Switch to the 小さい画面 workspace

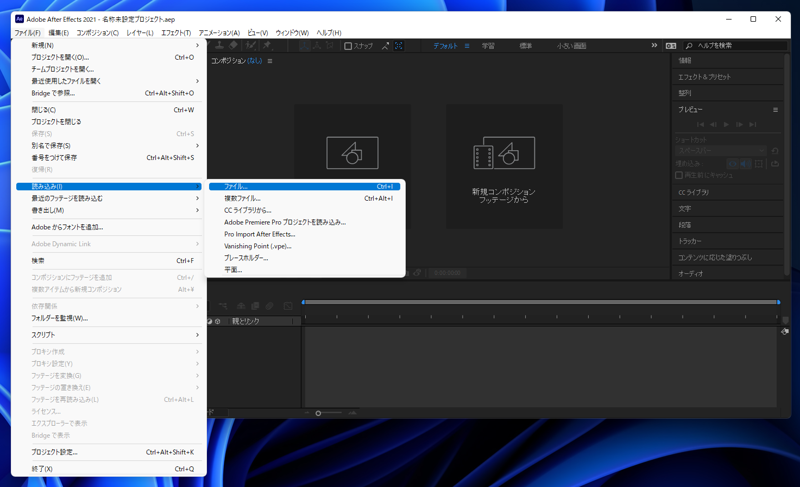coord(571,46)
